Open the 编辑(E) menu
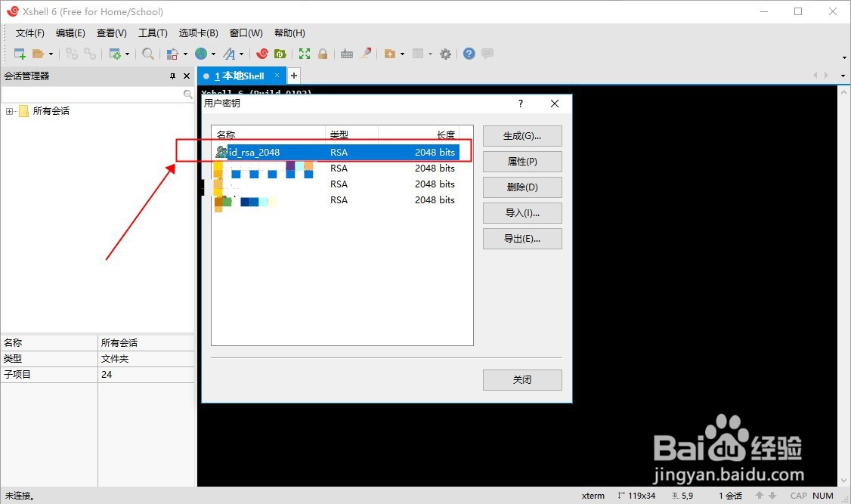The height and width of the screenshot is (504, 851). pyautogui.click(x=70, y=33)
